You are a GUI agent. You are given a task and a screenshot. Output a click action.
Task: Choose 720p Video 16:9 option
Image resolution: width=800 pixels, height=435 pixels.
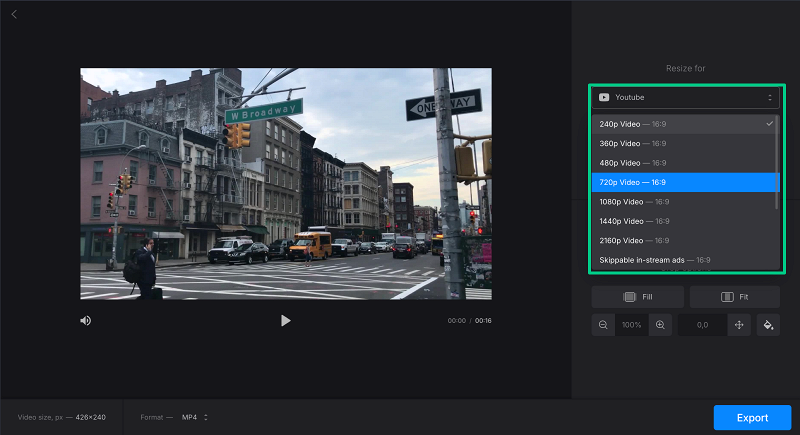pos(684,182)
